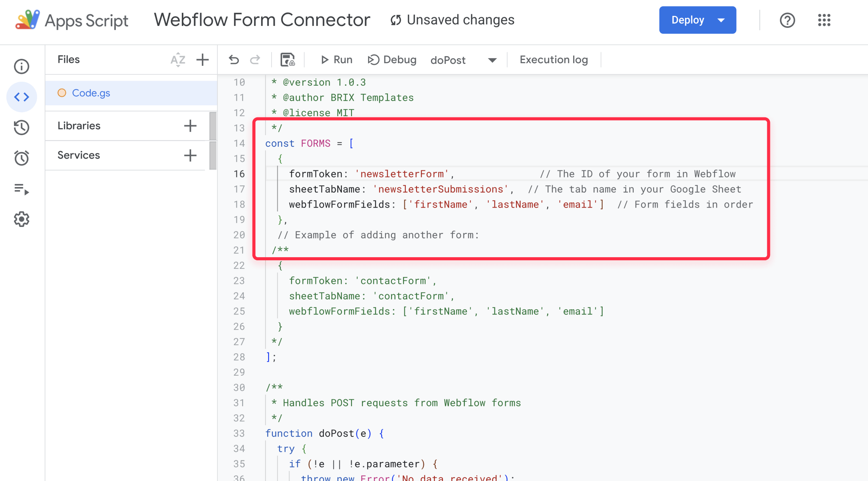Click the Undo arrow in editor toolbar
This screenshot has width=868, height=481.
pyautogui.click(x=234, y=60)
